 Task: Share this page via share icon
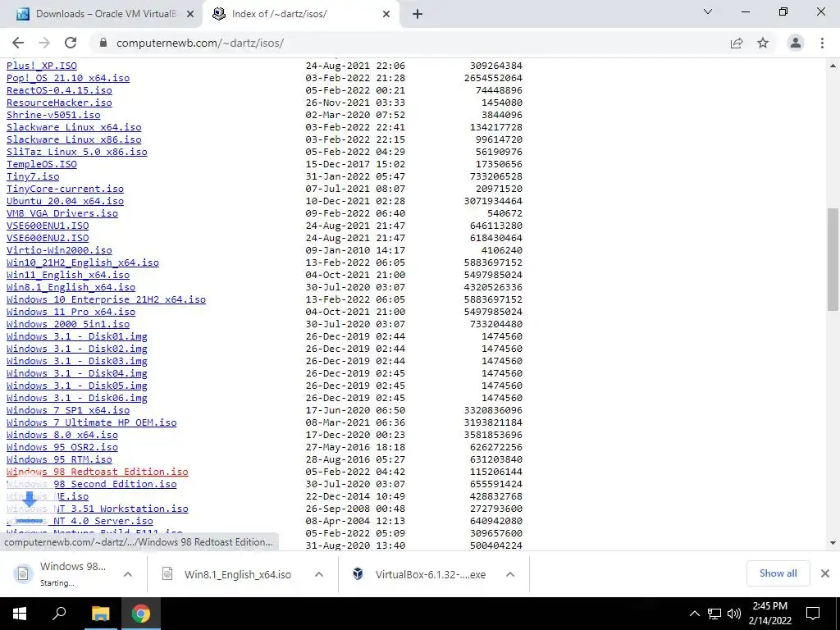[737, 43]
